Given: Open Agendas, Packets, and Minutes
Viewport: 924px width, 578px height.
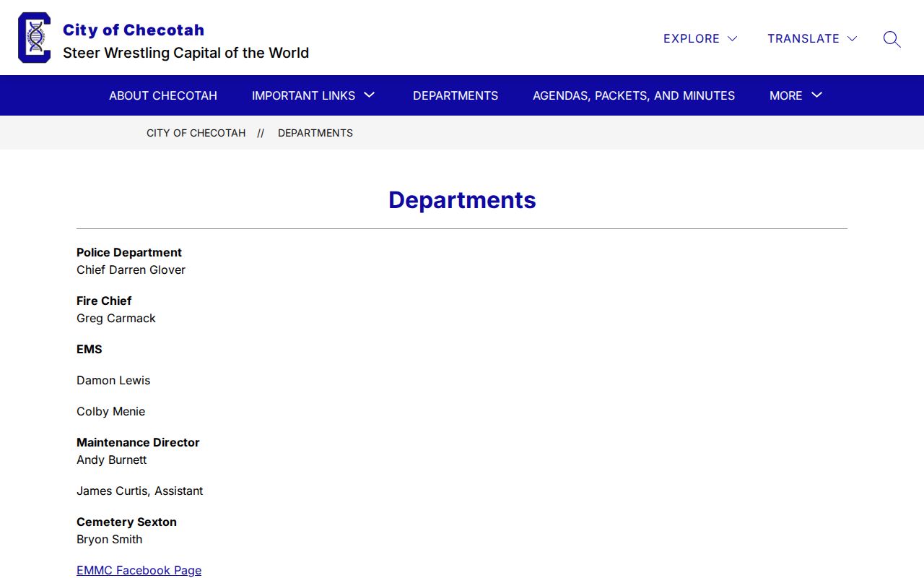Looking at the screenshot, I should [634, 95].
